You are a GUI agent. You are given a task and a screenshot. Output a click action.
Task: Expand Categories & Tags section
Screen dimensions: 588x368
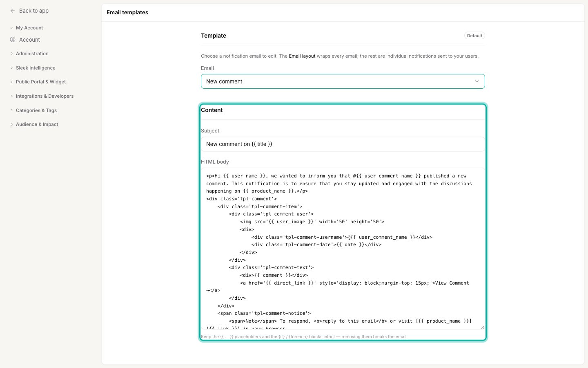[36, 110]
